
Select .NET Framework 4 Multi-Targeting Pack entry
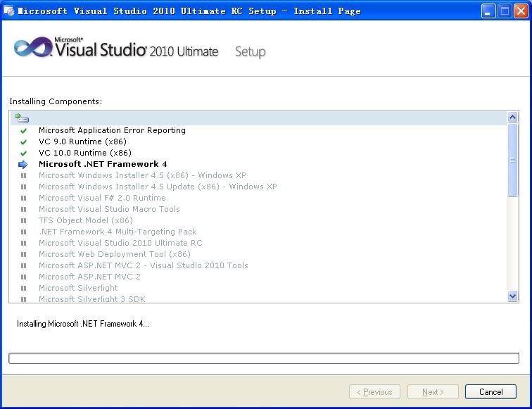pyautogui.click(x=118, y=232)
